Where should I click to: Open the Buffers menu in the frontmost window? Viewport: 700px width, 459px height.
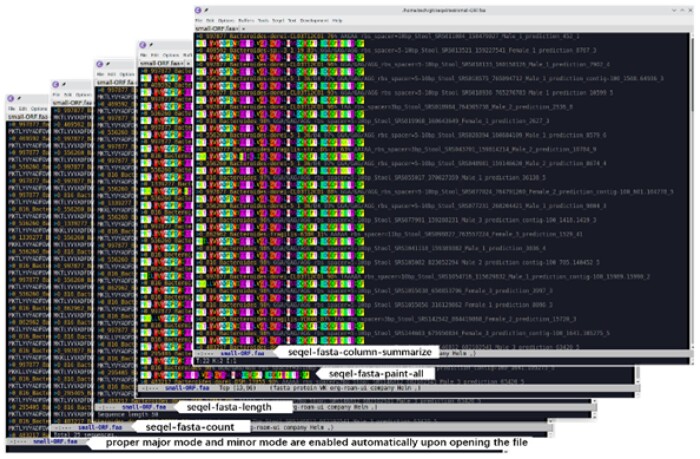246,21
